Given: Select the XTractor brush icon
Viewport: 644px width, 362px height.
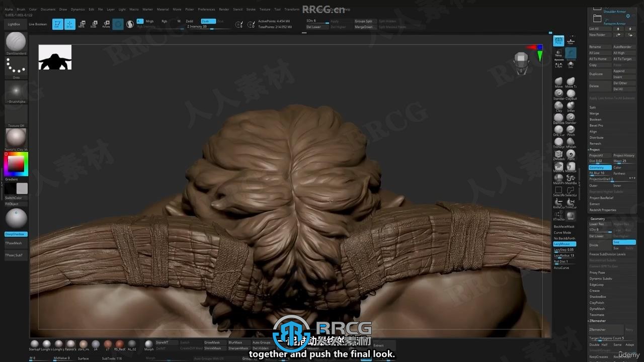Looking at the screenshot, I should (558, 215).
